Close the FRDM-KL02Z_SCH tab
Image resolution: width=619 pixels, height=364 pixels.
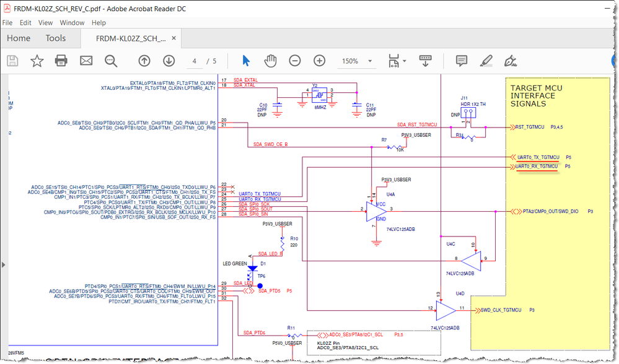click(173, 38)
